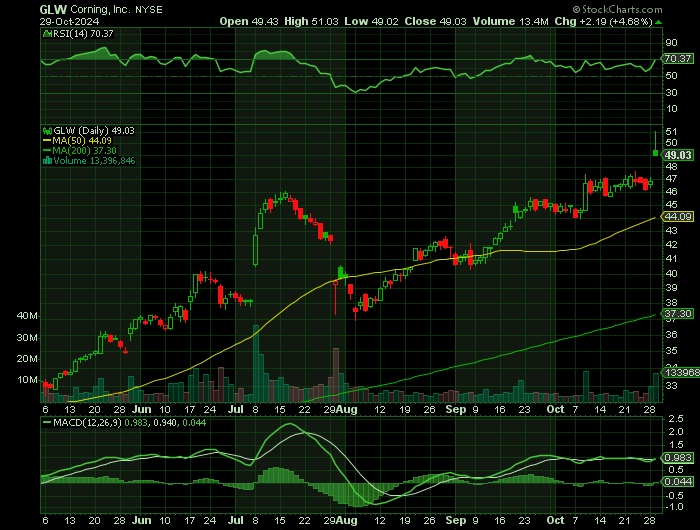The width and height of the screenshot is (700, 530).
Task: Click the Oct label on MACD axis
Action: click(x=555, y=520)
